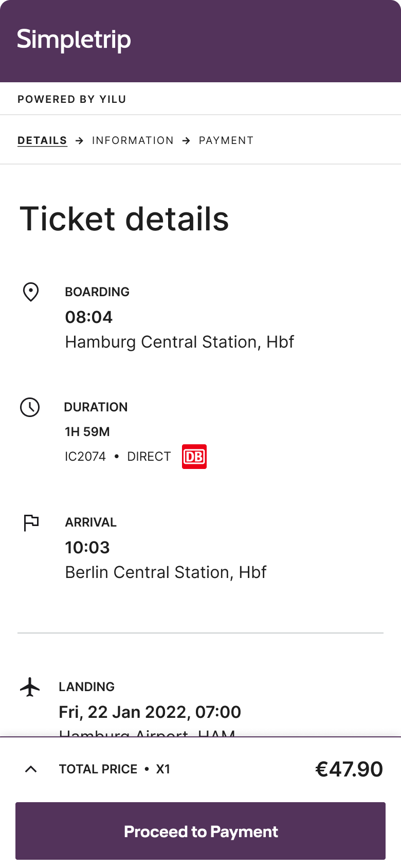Click the €47.90 total price amount

point(349,769)
